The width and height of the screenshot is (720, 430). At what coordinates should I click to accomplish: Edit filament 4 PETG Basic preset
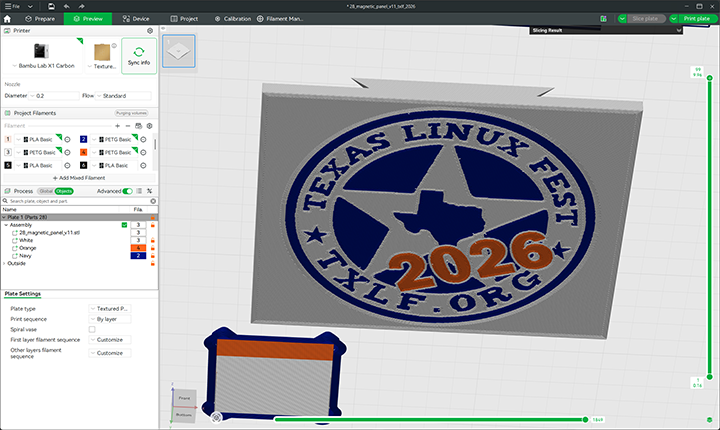143,152
